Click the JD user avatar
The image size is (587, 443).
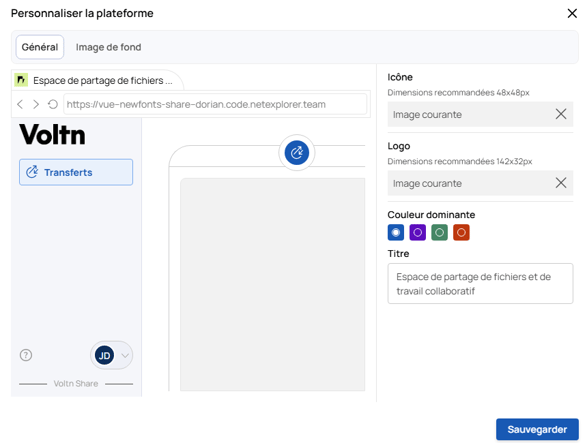104,355
